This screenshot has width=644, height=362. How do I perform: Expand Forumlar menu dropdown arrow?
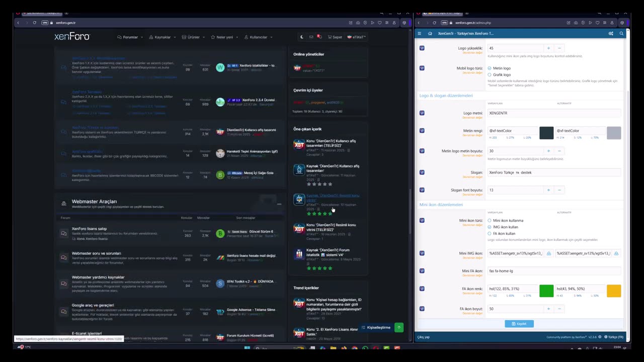[x=142, y=37]
